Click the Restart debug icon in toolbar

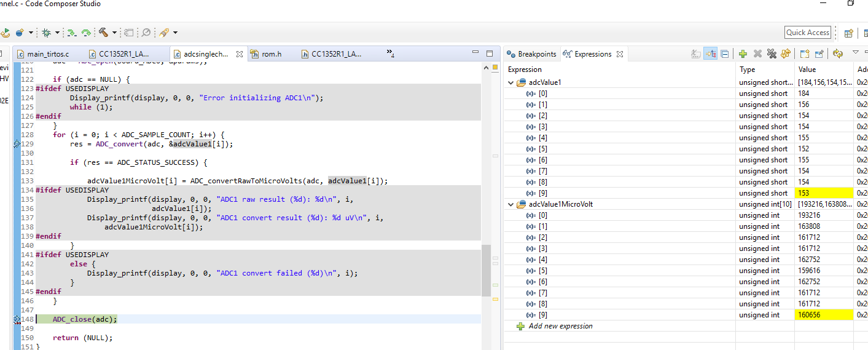click(6, 33)
